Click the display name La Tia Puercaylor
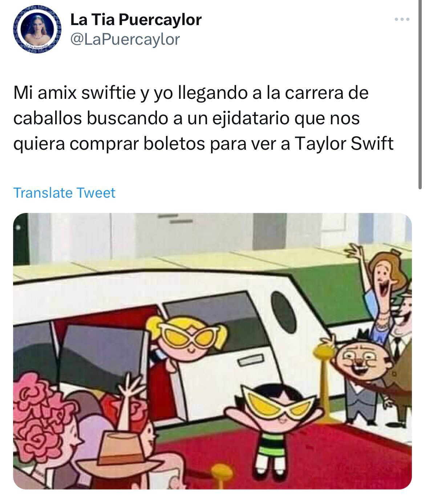 (135, 19)
